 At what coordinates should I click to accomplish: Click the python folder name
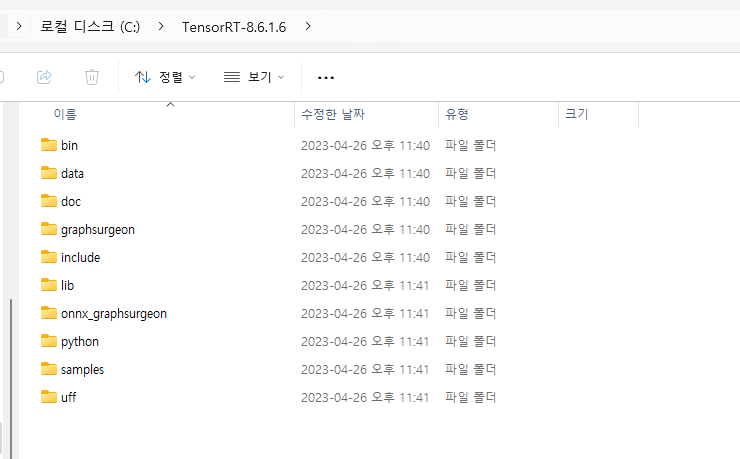tap(80, 342)
